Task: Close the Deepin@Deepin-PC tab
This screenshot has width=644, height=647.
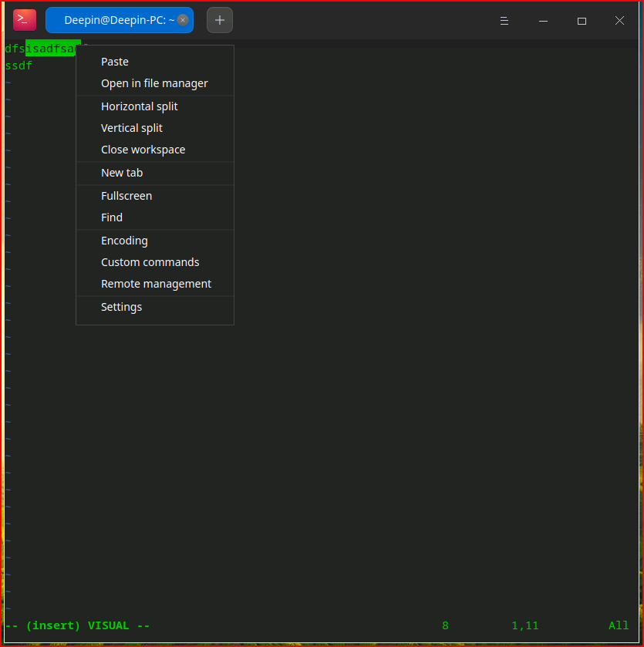Action: coord(183,20)
